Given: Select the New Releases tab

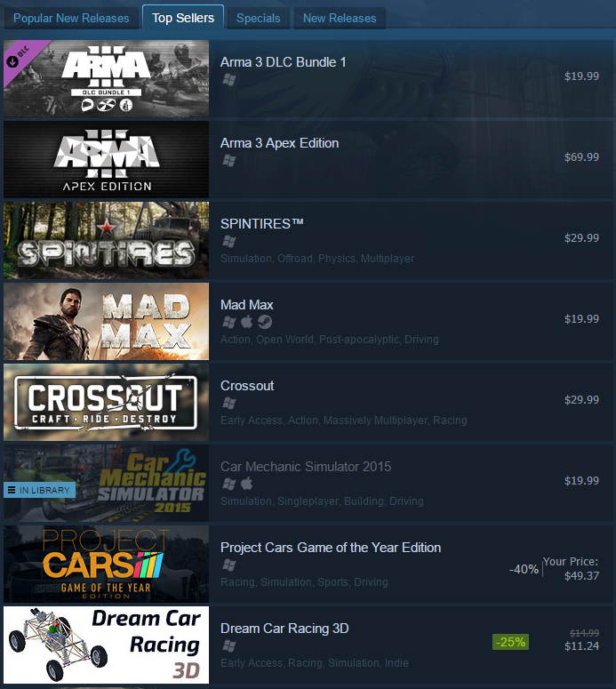Looking at the screenshot, I should pyautogui.click(x=340, y=18).
